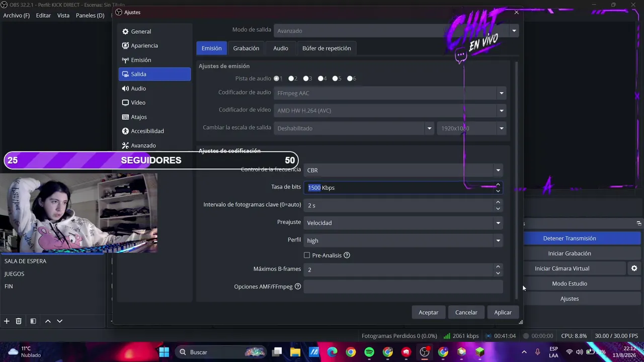Screen dimensions: 644x362
Task: Click Detener Transmisión in OBS main window
Action: (x=570, y=238)
